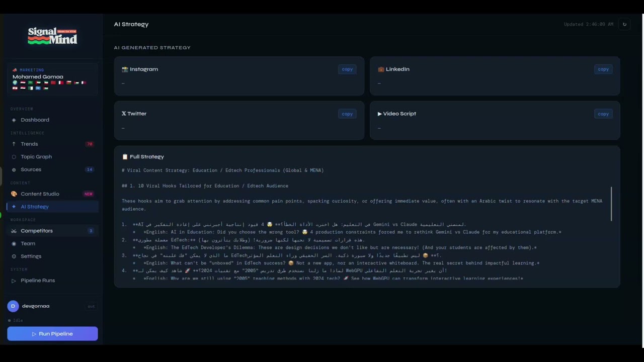This screenshot has height=362, width=644.
Task: Click the Sources icon
Action: 14,169
